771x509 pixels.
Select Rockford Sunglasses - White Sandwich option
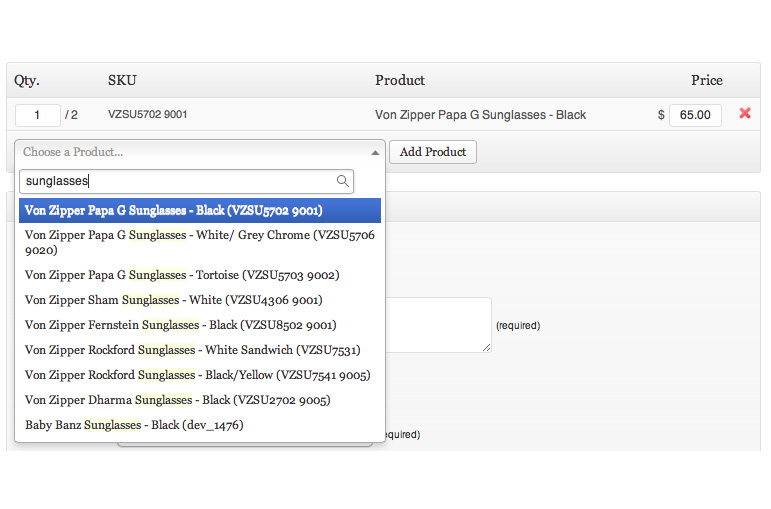pyautogui.click(x=200, y=350)
